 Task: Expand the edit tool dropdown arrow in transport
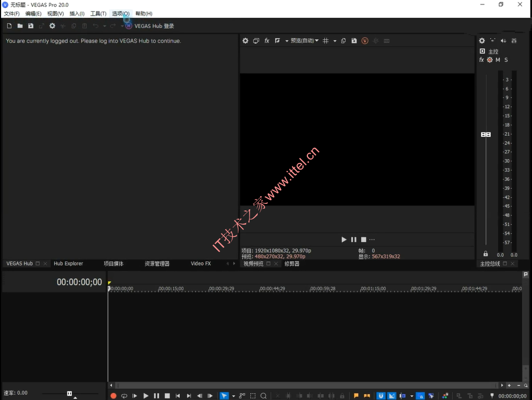point(233,396)
